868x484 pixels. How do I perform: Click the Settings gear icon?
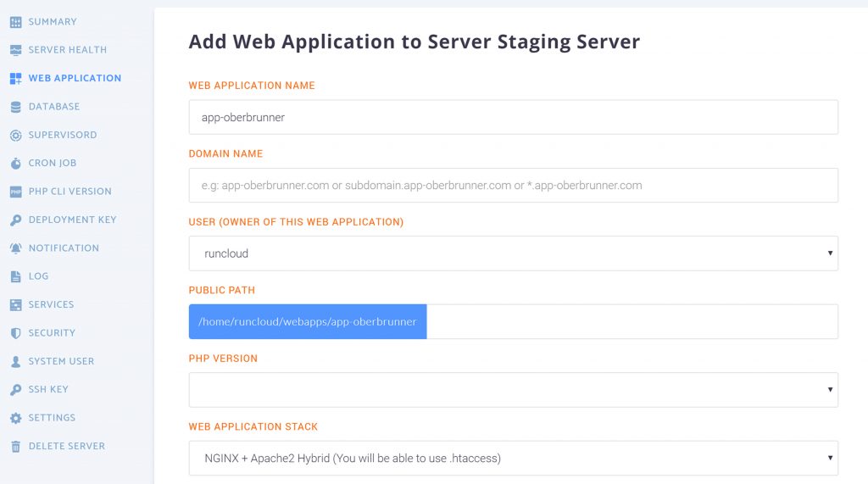coord(15,418)
